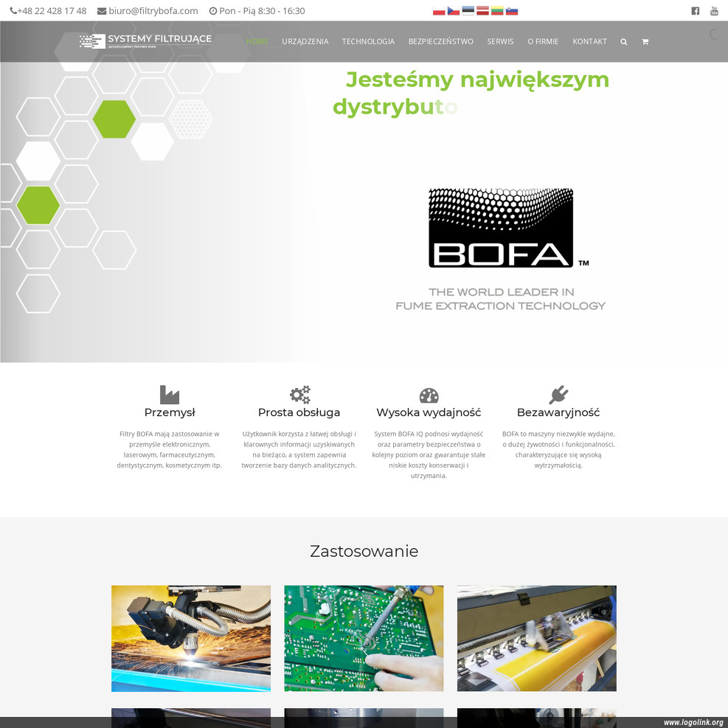Switch language via the Lithuanian flag
The height and width of the screenshot is (728, 728).
tap(497, 10)
